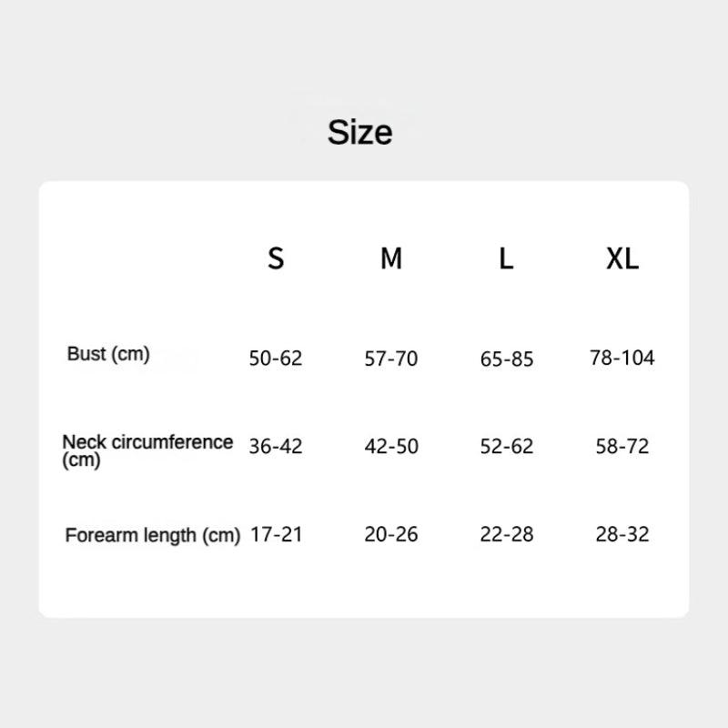Click neck value 42-50 for M
This screenshot has width=728, height=728.
391,447
